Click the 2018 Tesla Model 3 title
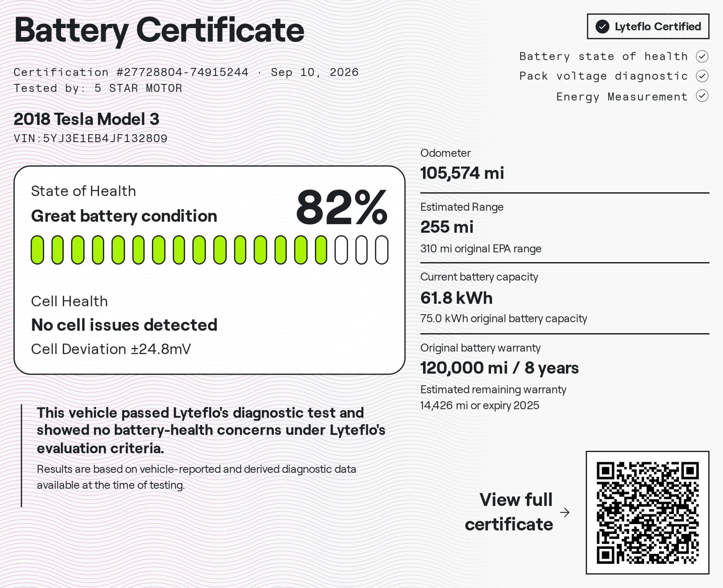 point(86,119)
